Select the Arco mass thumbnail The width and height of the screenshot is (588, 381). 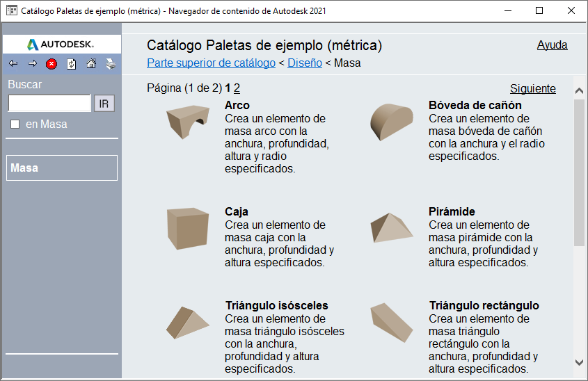tap(188, 122)
